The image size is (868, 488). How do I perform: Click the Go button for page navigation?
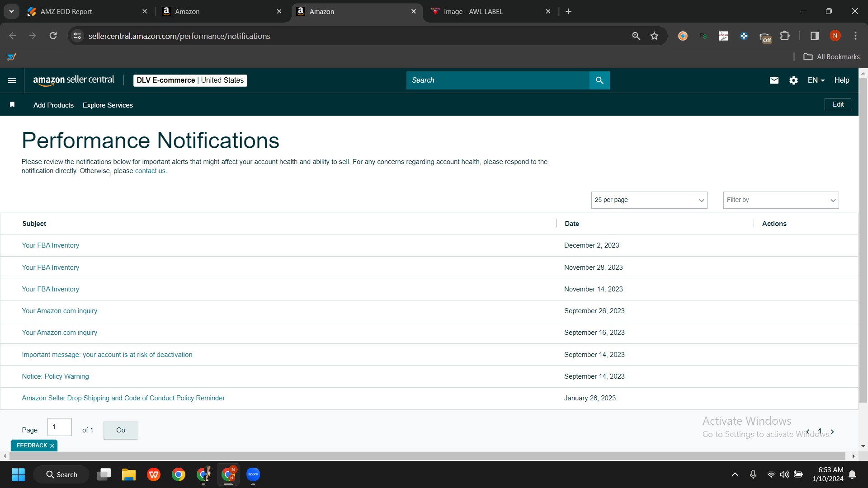pos(121,430)
